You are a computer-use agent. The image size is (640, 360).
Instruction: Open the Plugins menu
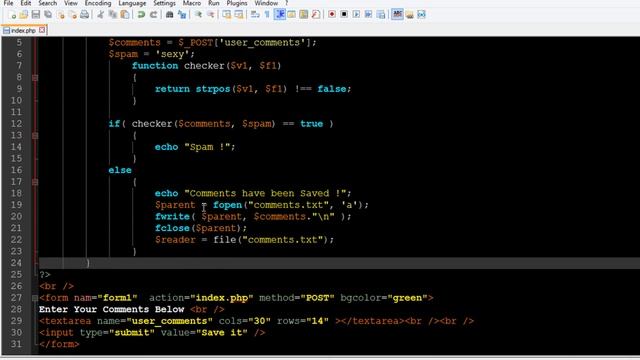237,3
